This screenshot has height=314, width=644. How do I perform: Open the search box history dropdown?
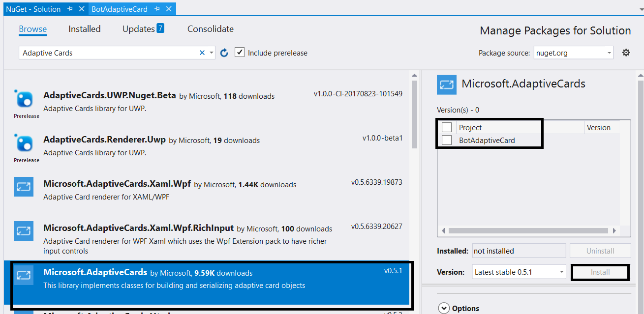pyautogui.click(x=212, y=53)
